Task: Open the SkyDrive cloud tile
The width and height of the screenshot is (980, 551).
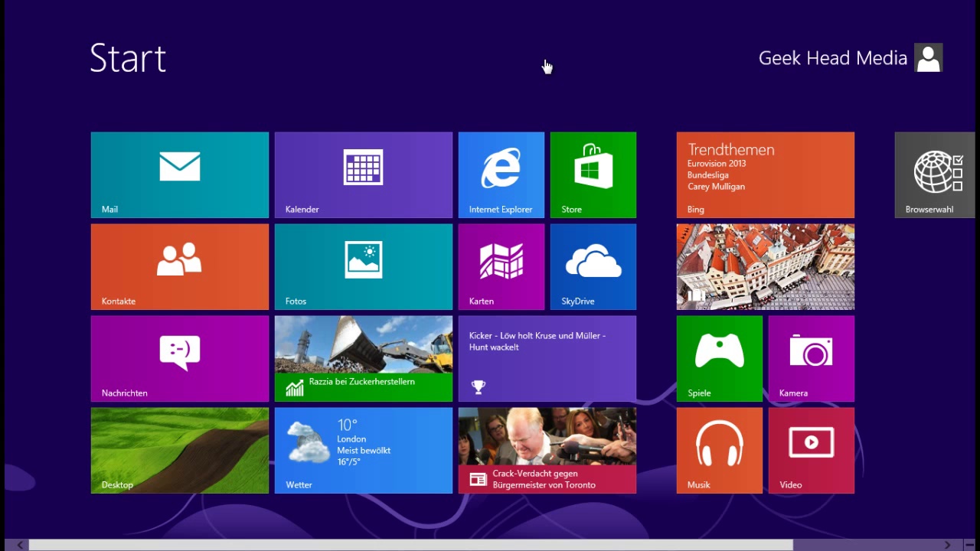Action: (x=593, y=267)
